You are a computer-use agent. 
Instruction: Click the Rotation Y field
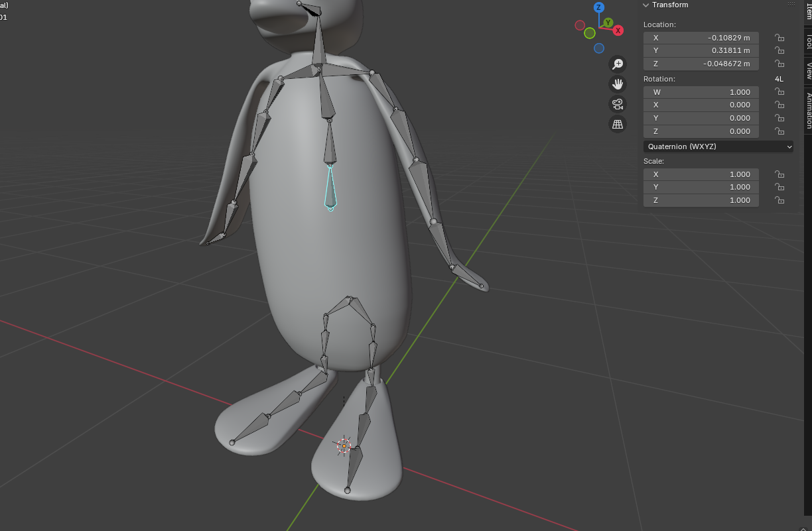pyautogui.click(x=701, y=118)
